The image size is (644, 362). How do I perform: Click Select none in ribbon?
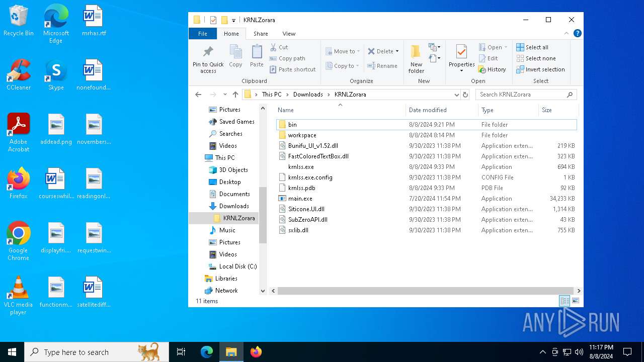(536, 58)
